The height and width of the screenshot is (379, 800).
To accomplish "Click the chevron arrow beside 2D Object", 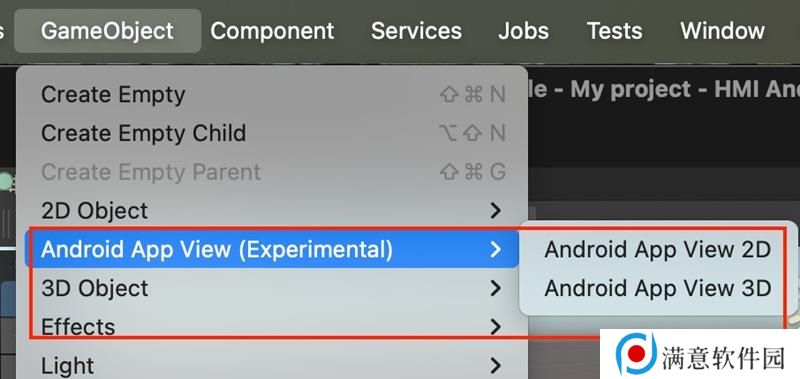I will tap(495, 211).
